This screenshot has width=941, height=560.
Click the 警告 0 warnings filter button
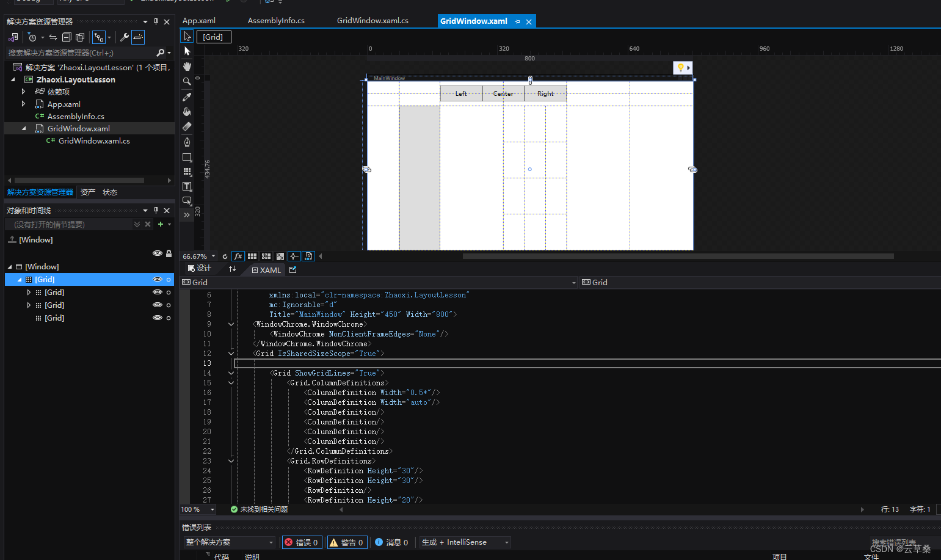pos(346,542)
